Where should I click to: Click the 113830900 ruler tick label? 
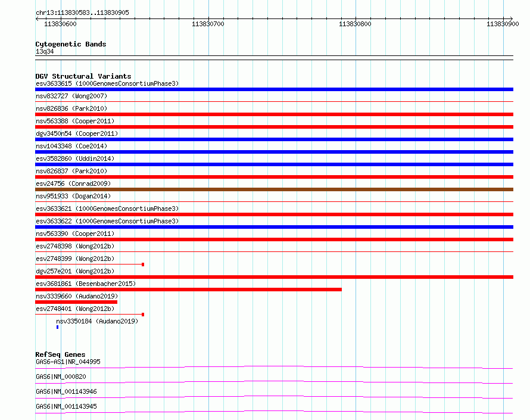click(503, 24)
